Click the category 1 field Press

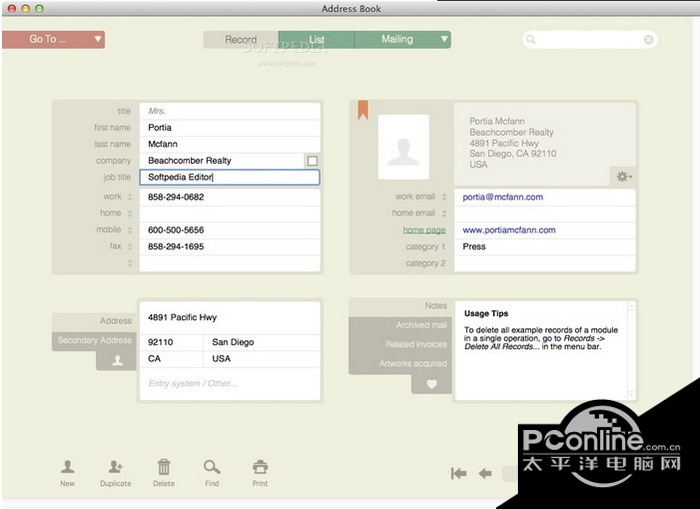(x=545, y=246)
